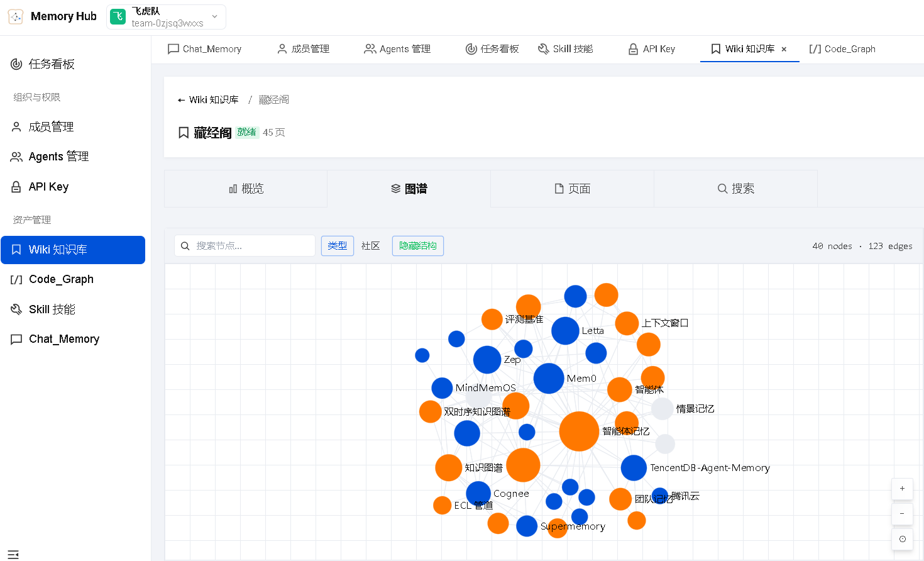The width and height of the screenshot is (924, 561).
Task: Select the MindMemOS node
Action: (442, 388)
